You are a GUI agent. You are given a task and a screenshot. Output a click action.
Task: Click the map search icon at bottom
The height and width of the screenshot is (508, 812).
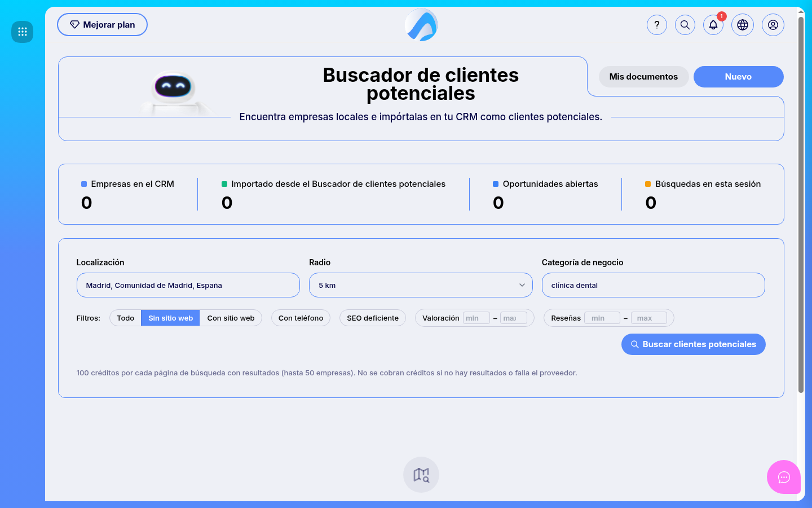coord(421,475)
